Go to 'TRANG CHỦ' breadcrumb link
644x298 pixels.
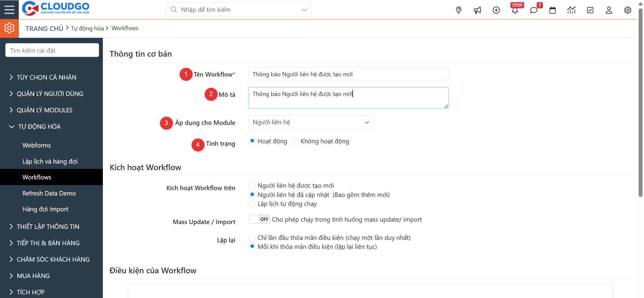coord(44,28)
